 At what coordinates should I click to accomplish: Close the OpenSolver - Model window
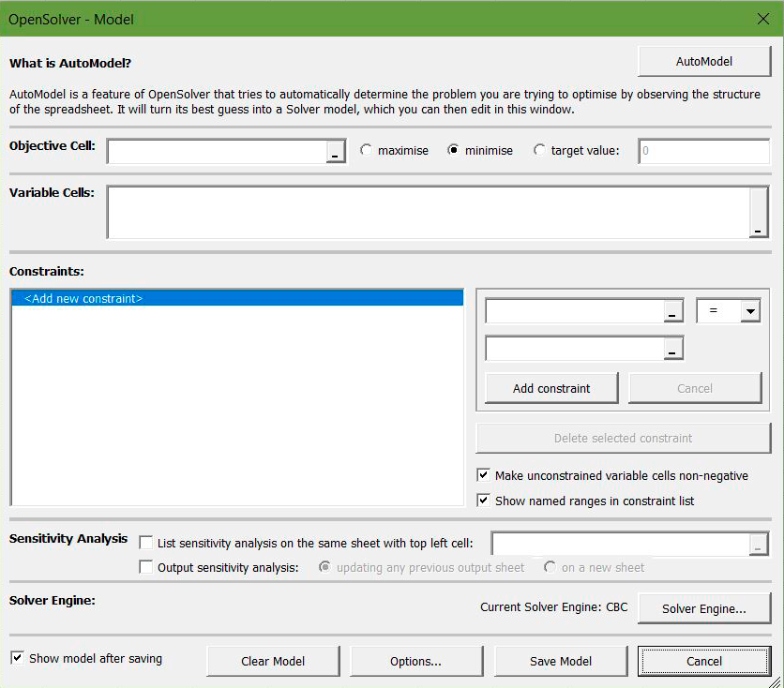tap(763, 19)
